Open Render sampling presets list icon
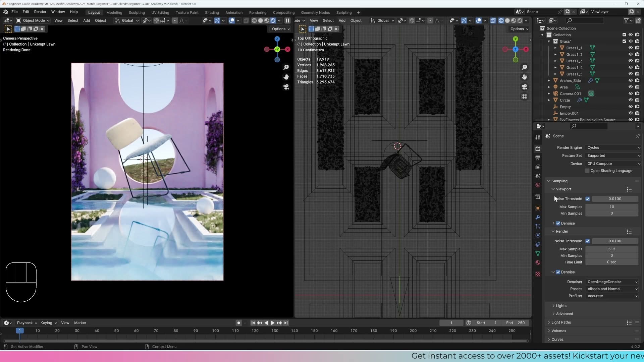The width and height of the screenshot is (644, 362). click(x=629, y=232)
